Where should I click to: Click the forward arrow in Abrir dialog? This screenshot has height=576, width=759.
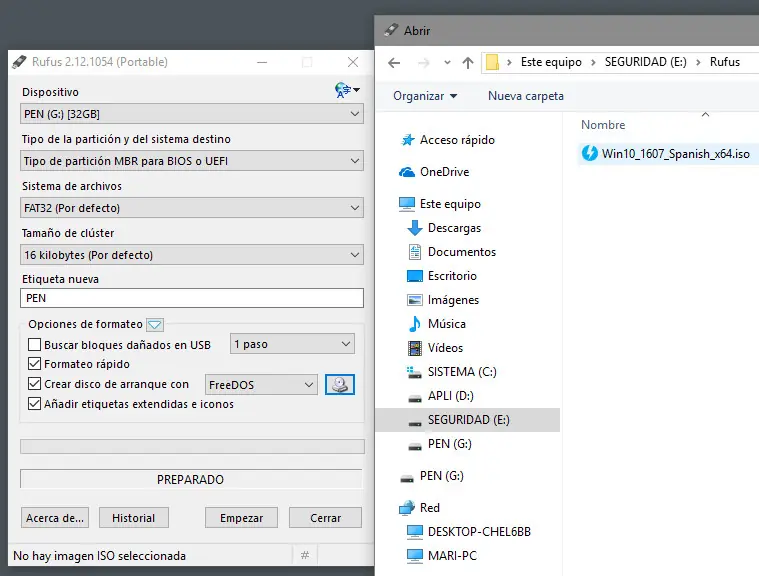[x=424, y=62]
